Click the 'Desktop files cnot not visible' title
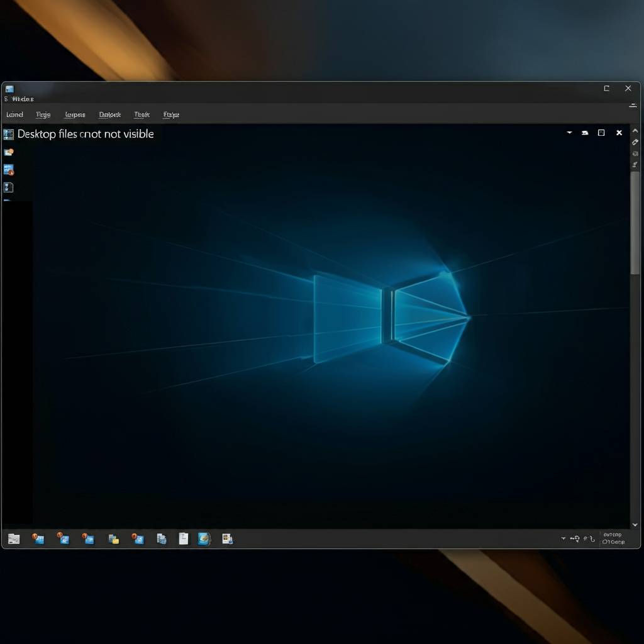 pos(86,134)
